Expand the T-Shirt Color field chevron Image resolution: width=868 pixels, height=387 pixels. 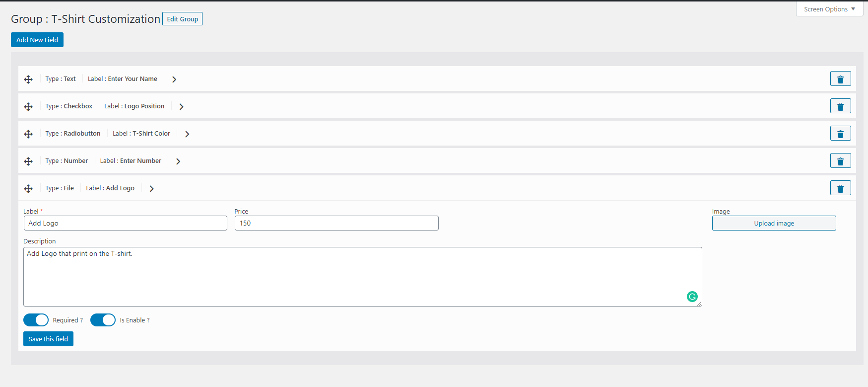click(187, 134)
